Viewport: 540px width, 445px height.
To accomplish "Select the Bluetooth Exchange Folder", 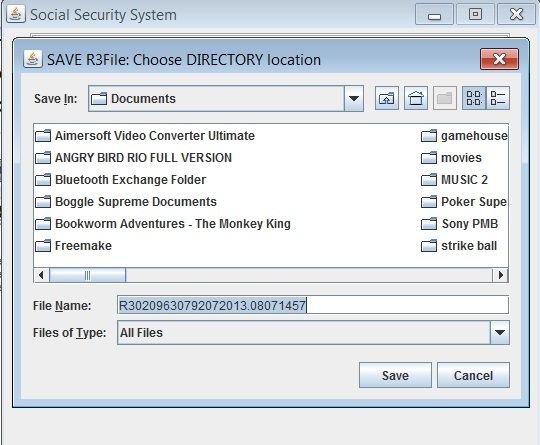I will pyautogui.click(x=121, y=180).
